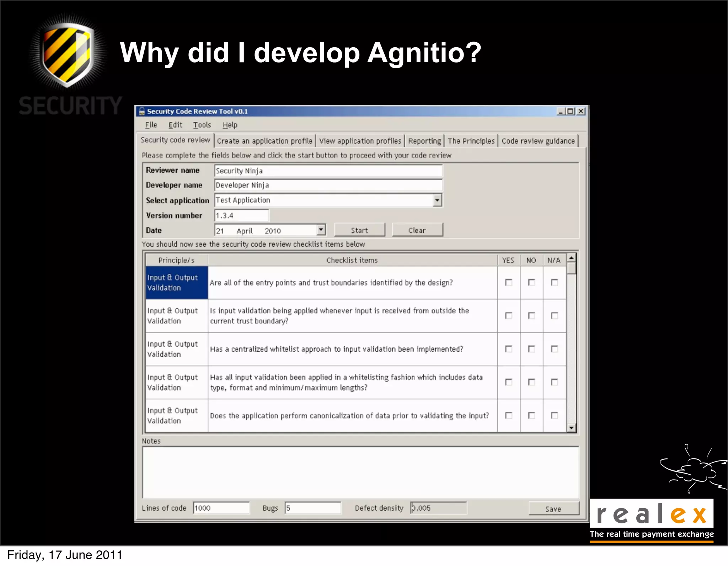Click the Lines of code field
Screen dimensions: 728x566
[221, 508]
